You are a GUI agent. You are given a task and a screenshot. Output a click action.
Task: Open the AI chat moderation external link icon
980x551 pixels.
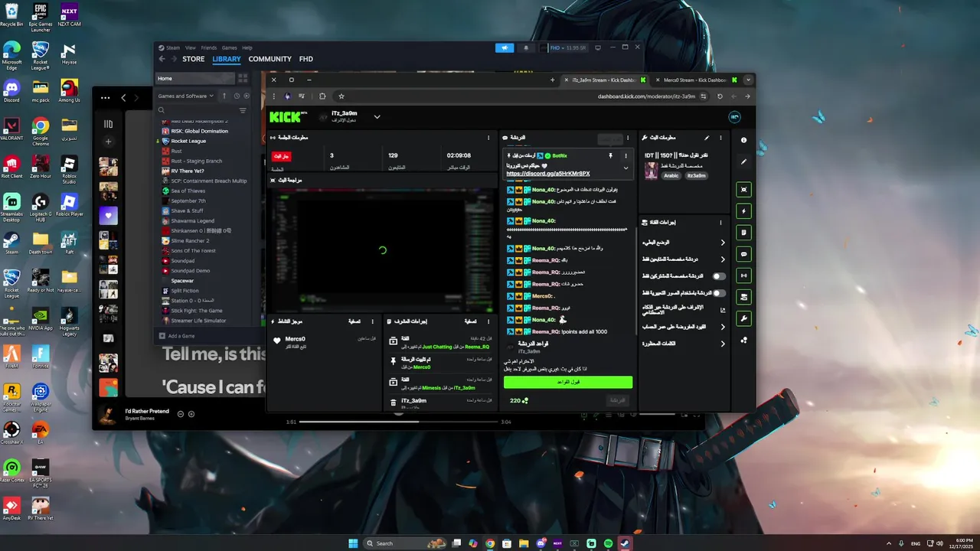point(723,310)
